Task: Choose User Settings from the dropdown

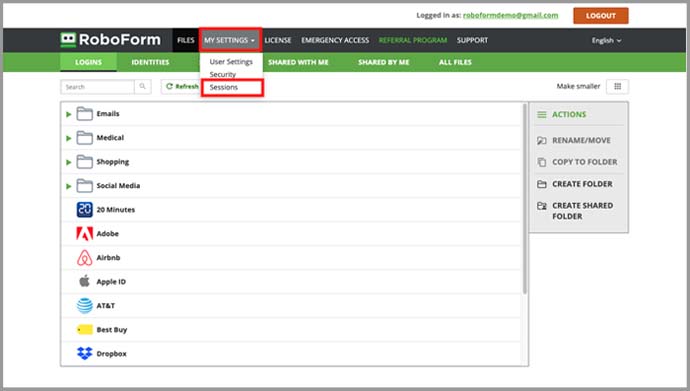Action: coord(231,62)
